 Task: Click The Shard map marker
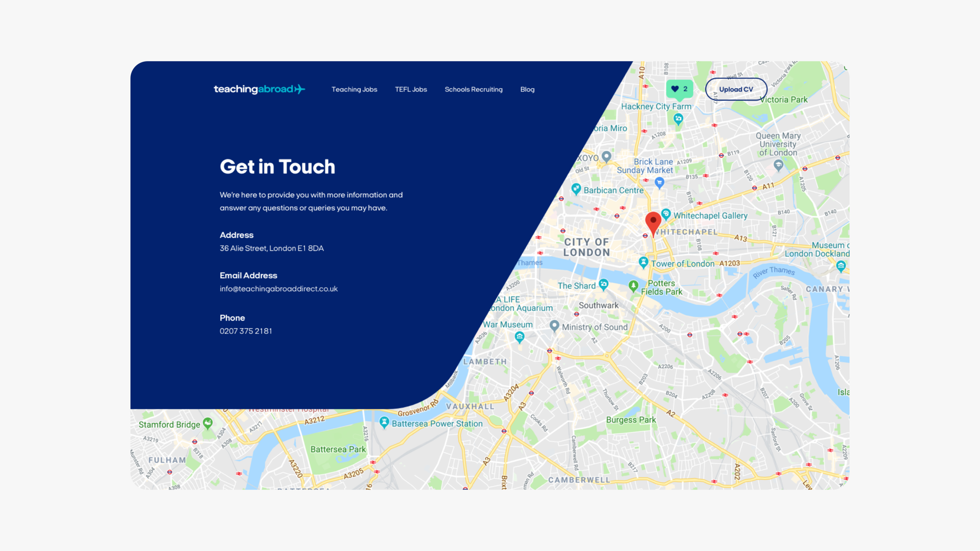pos(604,284)
